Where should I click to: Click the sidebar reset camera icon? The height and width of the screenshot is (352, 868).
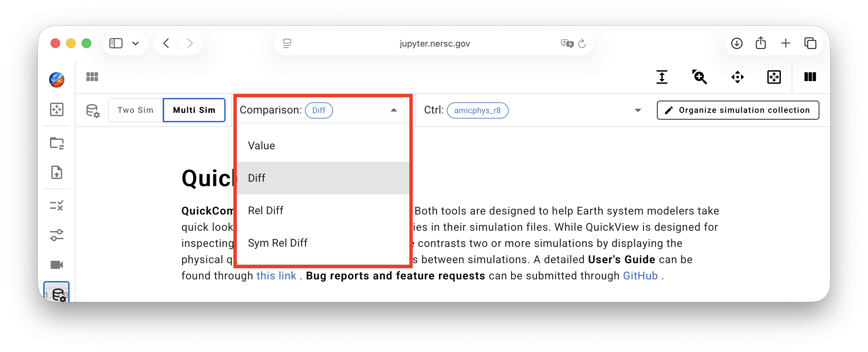point(57,109)
